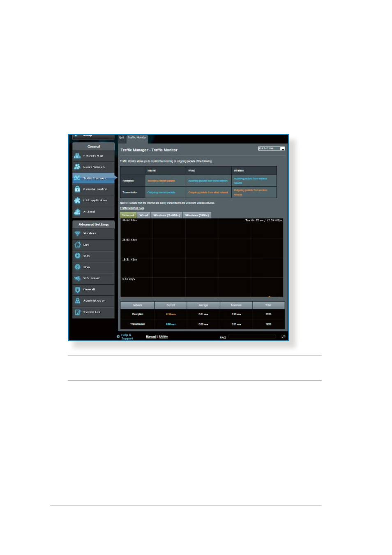Screen dimensions: 392x555
Task: Click the Traffic Manager graph icon
Action: click(x=77, y=178)
